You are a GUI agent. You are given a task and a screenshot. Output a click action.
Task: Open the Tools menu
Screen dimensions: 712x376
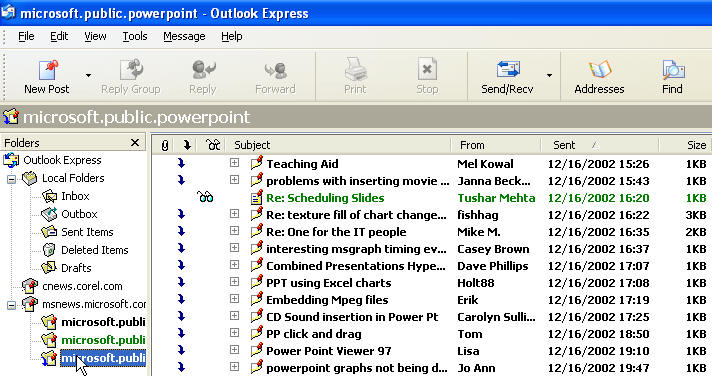135,36
